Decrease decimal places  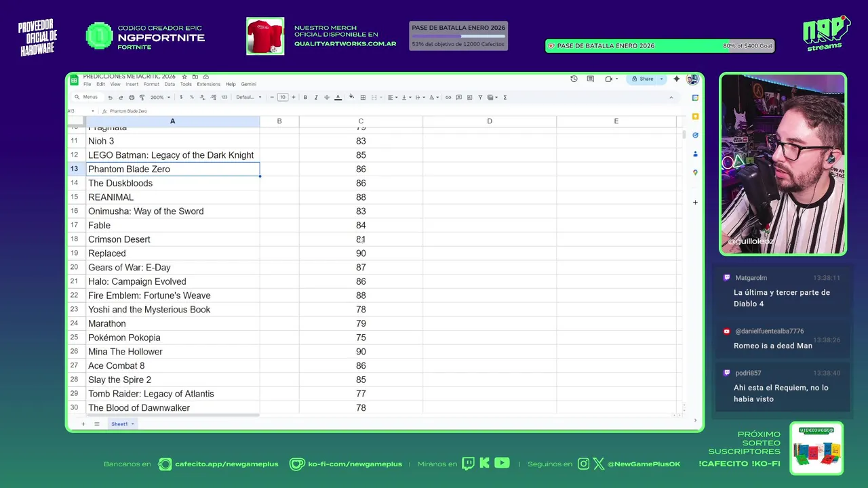[x=202, y=97]
